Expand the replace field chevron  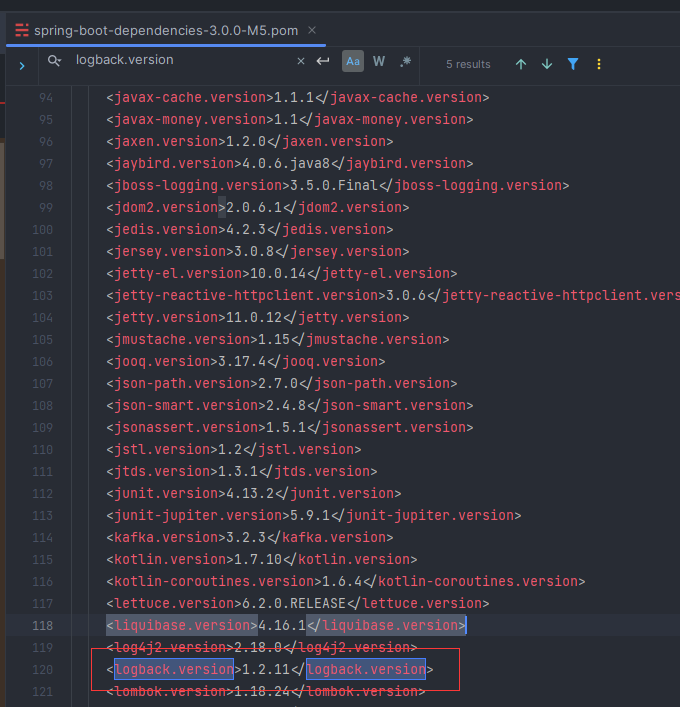pyautogui.click(x=22, y=66)
